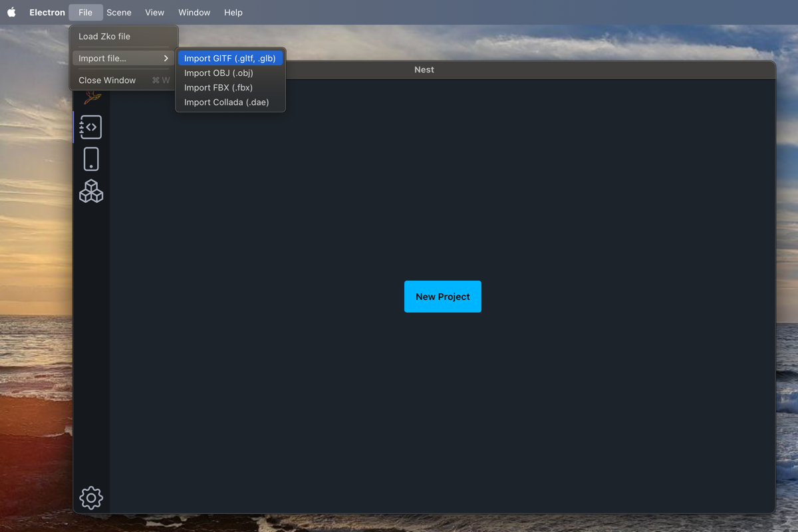798x532 pixels.
Task: Click Close Window in File menu
Action: [x=107, y=80]
